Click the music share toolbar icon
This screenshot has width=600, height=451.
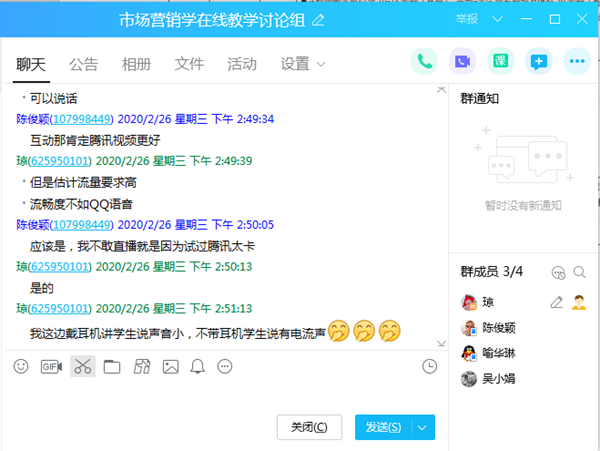pos(142,366)
